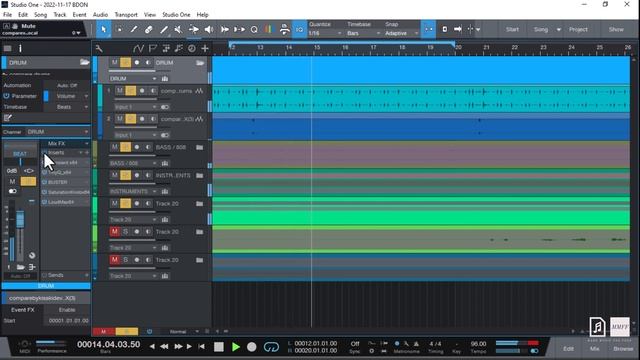Screen dimensions: 640x360
Task: Open the Browse panel
Action: click(623, 349)
